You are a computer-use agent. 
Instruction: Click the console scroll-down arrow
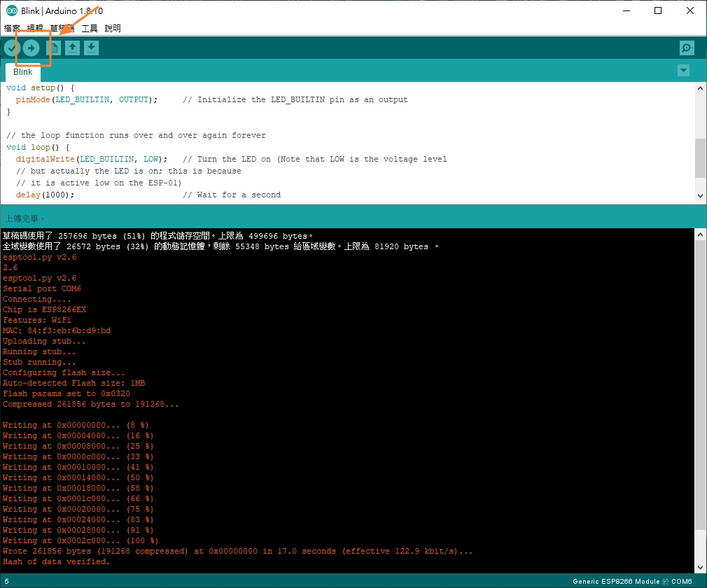(x=700, y=568)
